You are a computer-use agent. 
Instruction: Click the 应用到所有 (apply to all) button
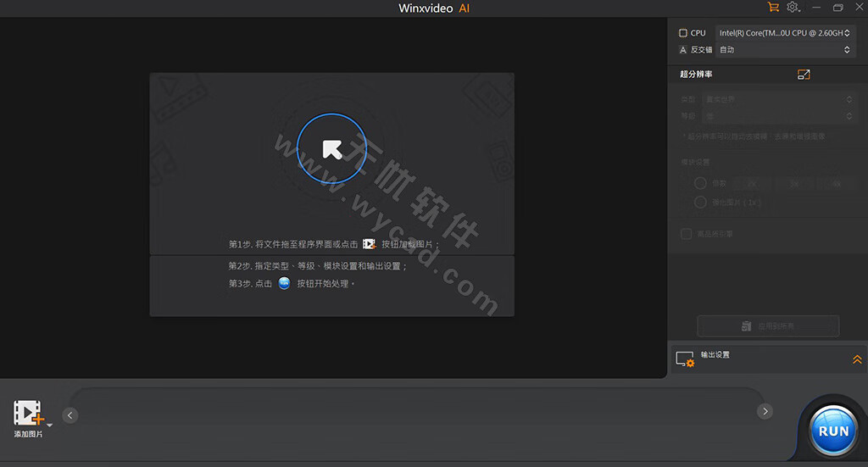[768, 326]
